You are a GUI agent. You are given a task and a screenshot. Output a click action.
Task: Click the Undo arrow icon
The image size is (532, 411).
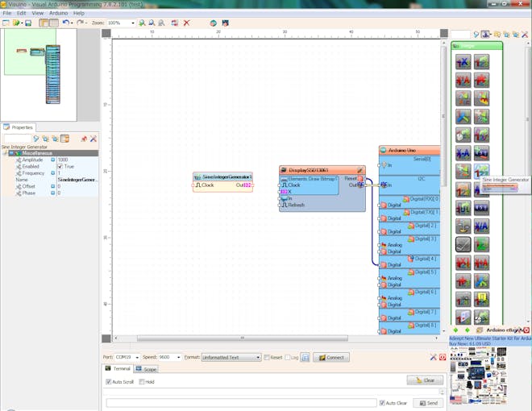[x=66, y=23]
